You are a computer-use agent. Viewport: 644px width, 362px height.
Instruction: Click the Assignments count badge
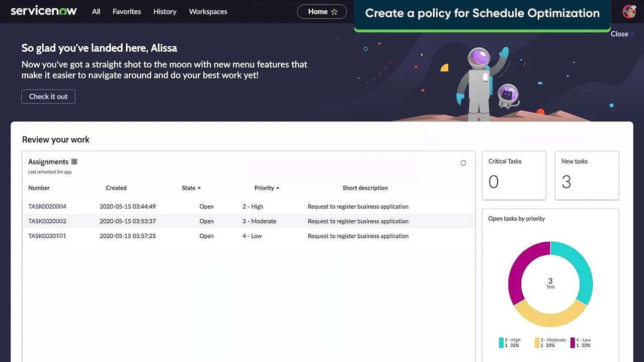tap(74, 161)
